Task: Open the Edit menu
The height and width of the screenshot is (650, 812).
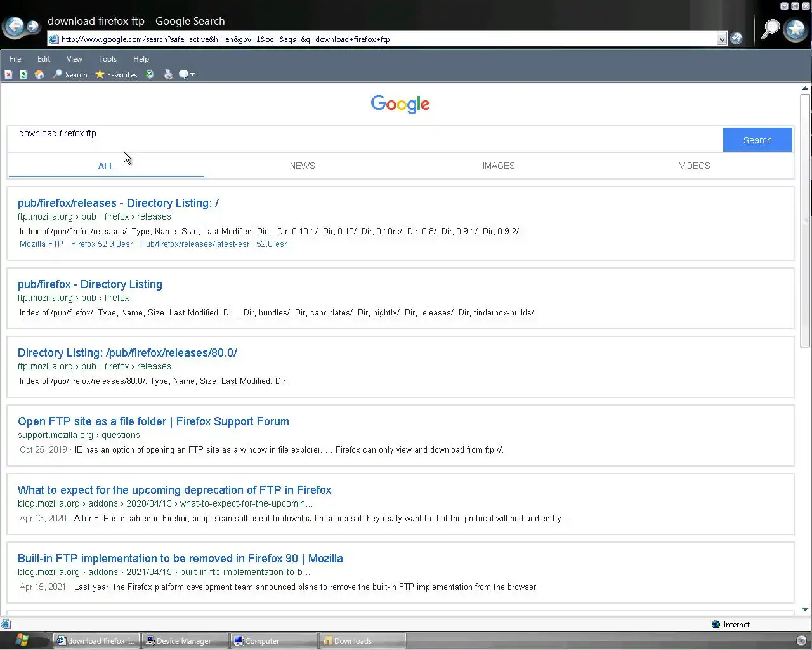Action: click(x=44, y=58)
